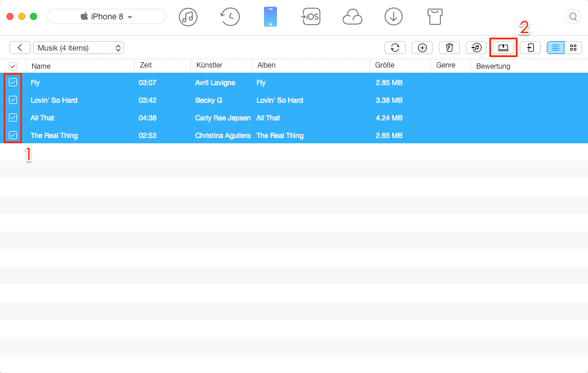This screenshot has height=373, width=588.
Task: Select the song name The Real Thing
Action: (54, 136)
